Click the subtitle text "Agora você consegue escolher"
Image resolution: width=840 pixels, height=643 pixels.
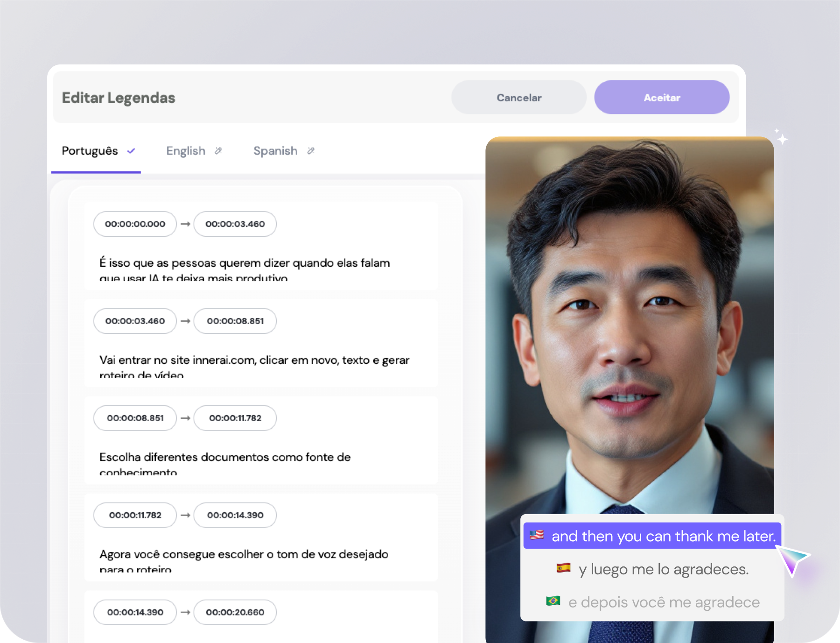click(x=244, y=560)
